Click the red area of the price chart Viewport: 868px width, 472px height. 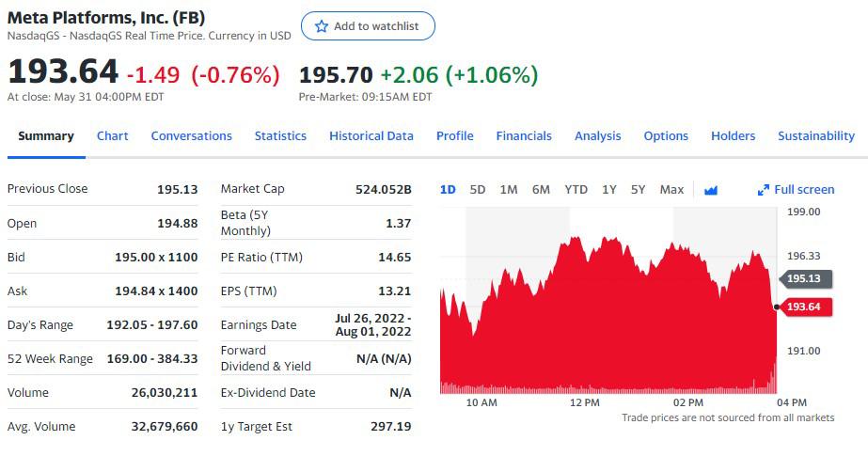[608, 332]
